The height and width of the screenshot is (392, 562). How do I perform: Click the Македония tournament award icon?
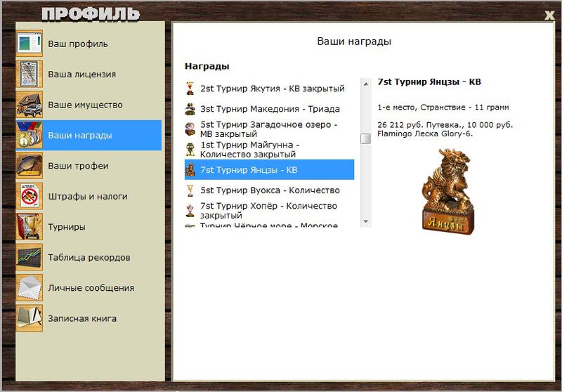(x=190, y=109)
